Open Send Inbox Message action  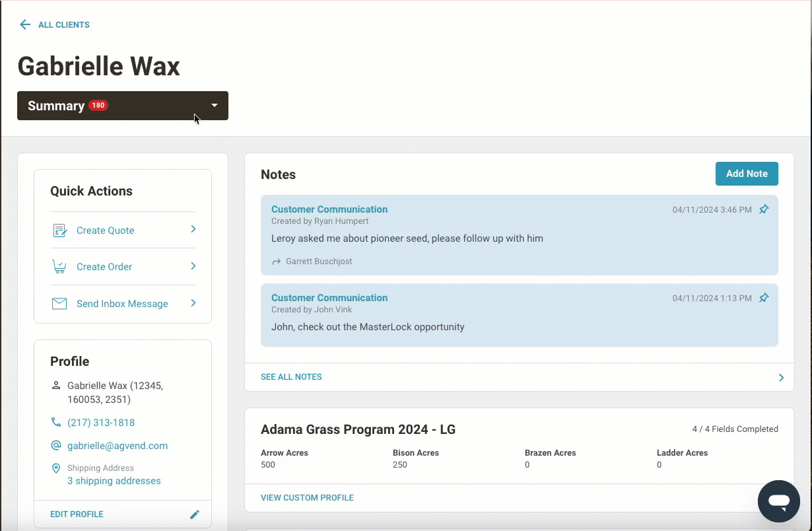tap(122, 304)
